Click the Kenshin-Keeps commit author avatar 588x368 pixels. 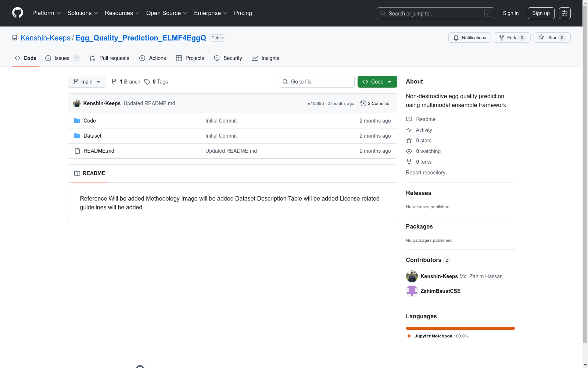click(77, 103)
